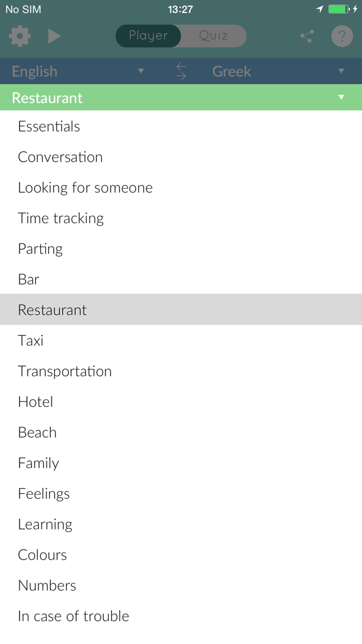Tap the swap languages arrows icon
Viewport: 362px width, 644px height.
coord(181,71)
